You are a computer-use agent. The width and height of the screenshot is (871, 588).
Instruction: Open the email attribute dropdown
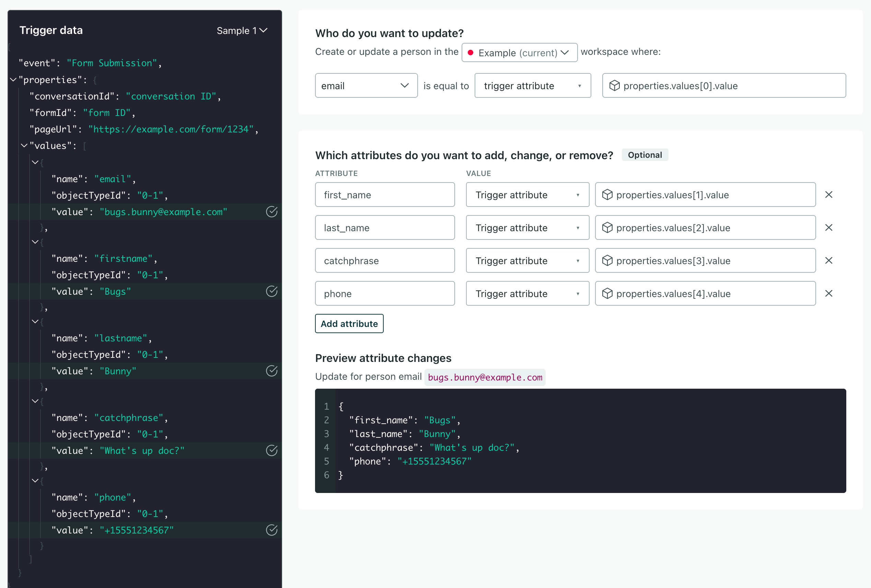366,85
